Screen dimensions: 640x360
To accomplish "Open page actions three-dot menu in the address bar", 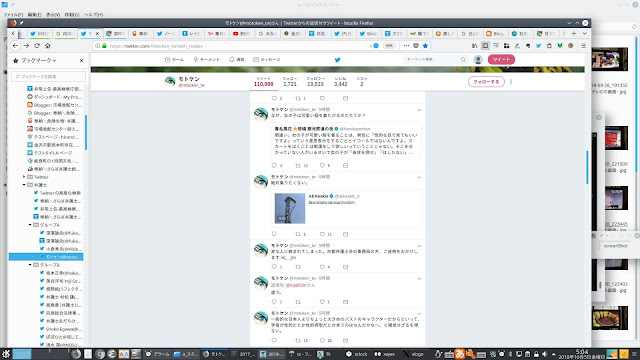I will pos(406,46).
